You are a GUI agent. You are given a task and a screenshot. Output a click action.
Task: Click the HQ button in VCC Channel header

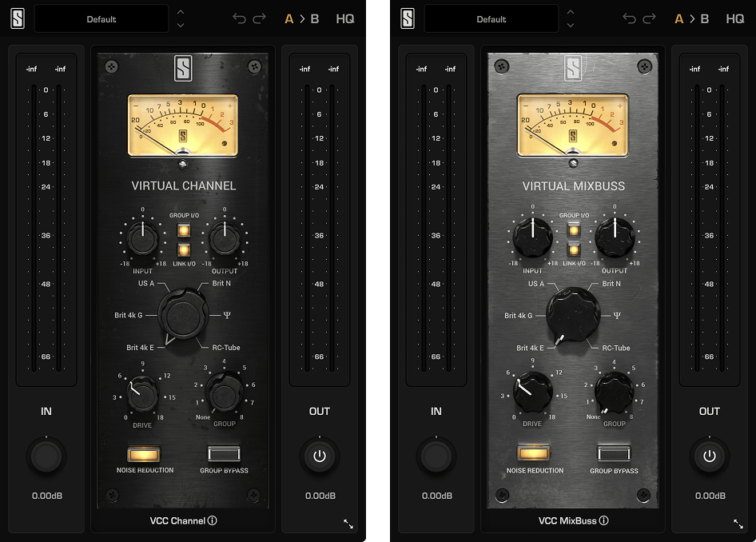[x=345, y=18]
